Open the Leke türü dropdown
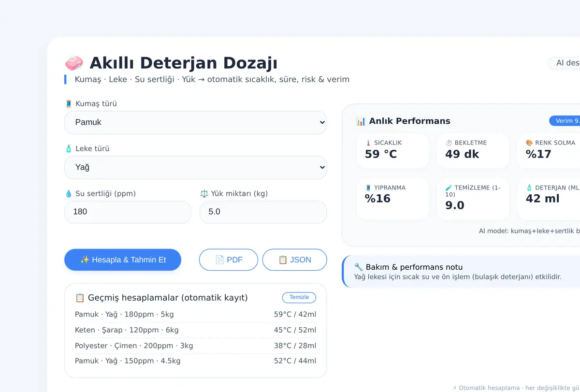 tap(195, 167)
